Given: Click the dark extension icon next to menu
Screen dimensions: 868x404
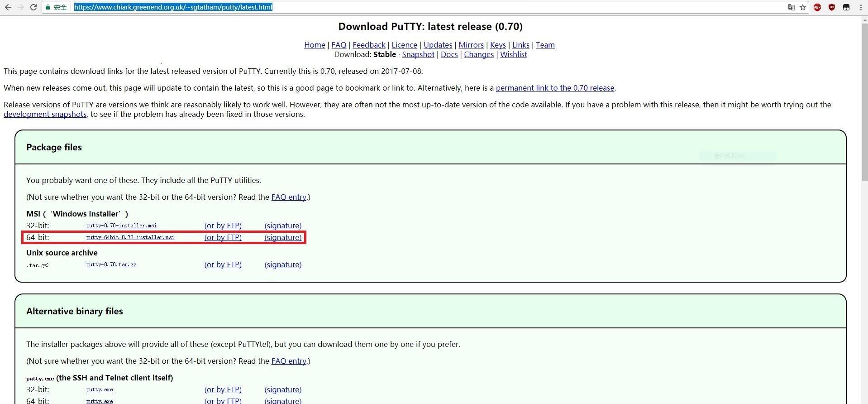Looking at the screenshot, I should tap(846, 7).
